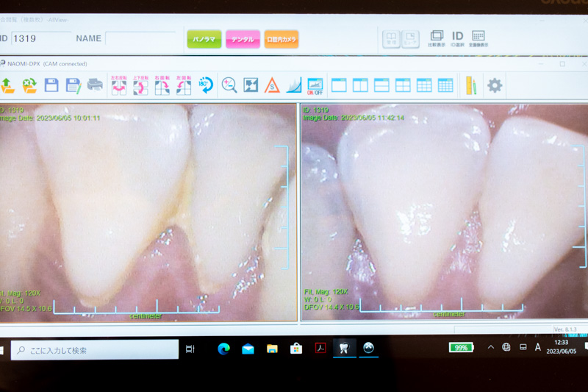Click the ID選択 button
Viewport: 588px width, 392px height.
[x=457, y=38]
